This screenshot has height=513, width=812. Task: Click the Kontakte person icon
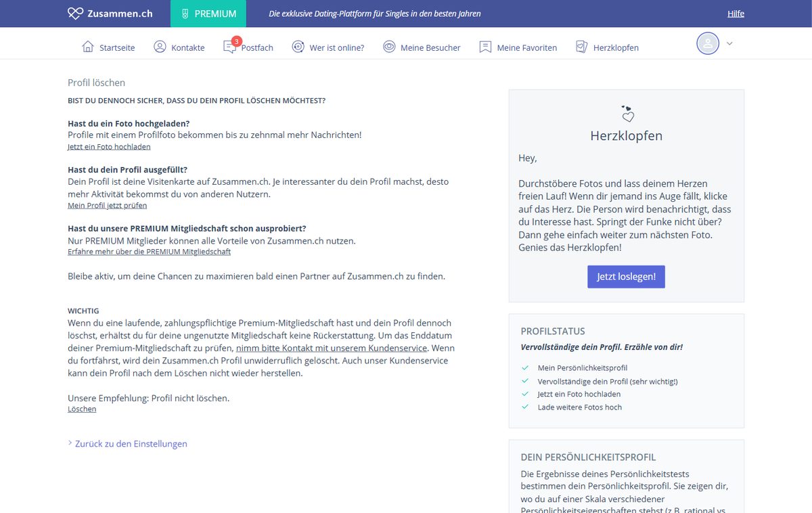(160, 47)
